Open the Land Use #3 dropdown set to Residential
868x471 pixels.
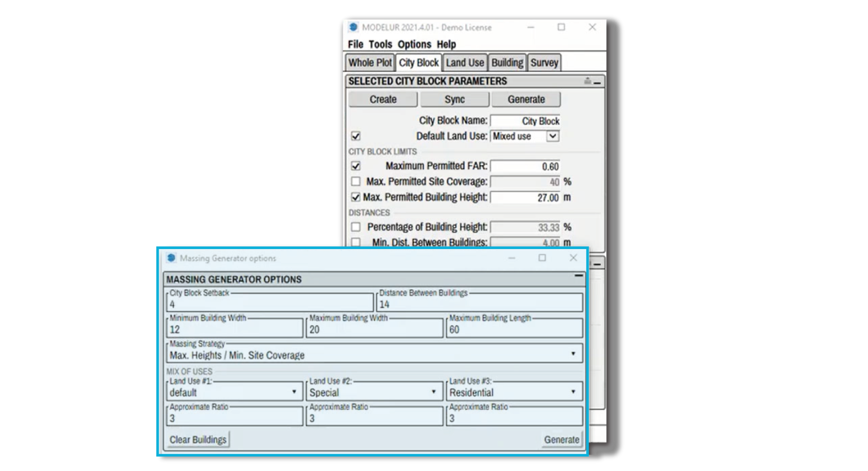click(x=574, y=391)
